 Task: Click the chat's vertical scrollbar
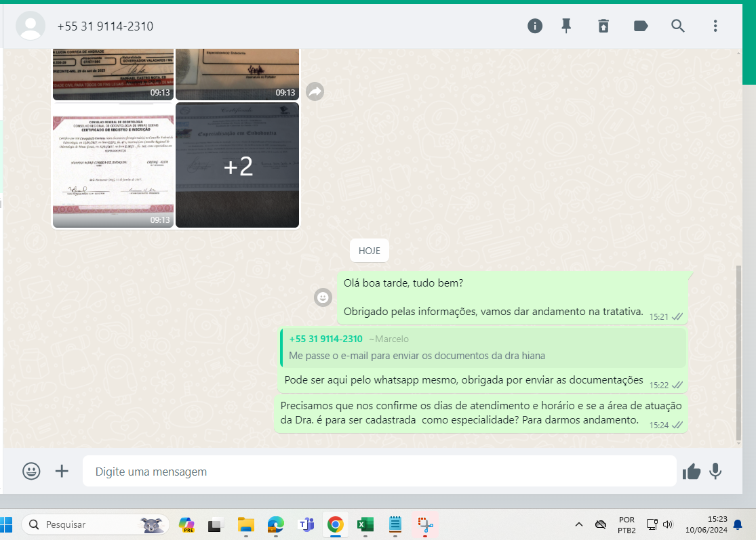pos(738,352)
